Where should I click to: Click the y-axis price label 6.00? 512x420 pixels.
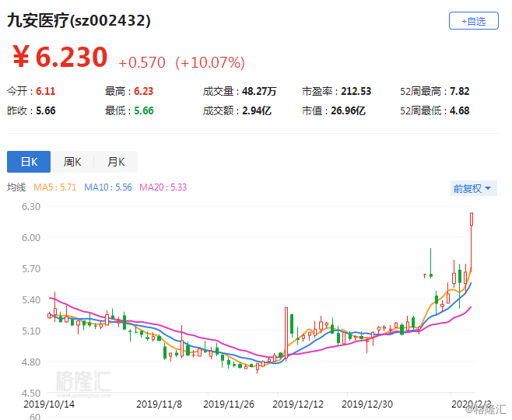(31, 237)
